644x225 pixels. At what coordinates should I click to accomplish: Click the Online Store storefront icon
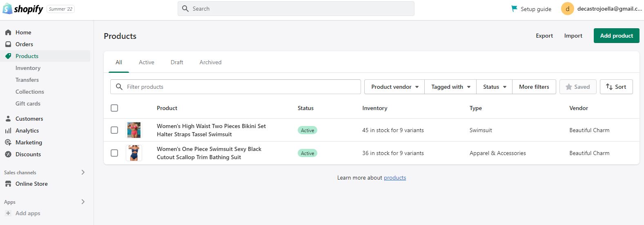pyautogui.click(x=8, y=184)
